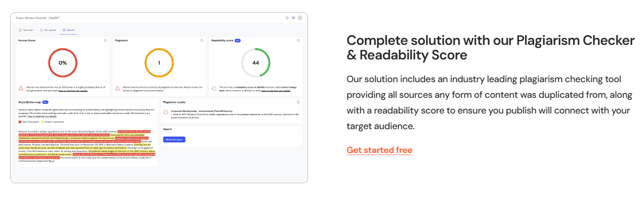
Task: Click Beta badge next to AI prediction map
Action: 45,102
